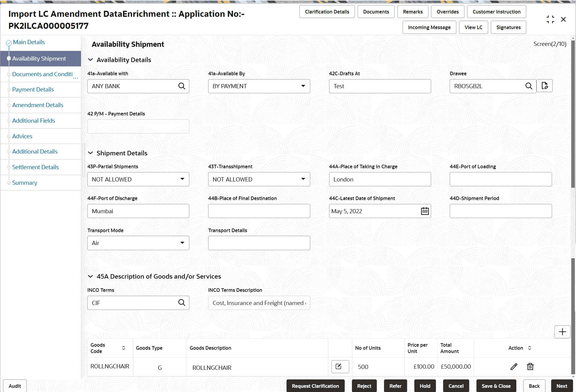
Task: Edit the ROLLNGCHAIR row with the pencil icon
Action: [x=514, y=367]
